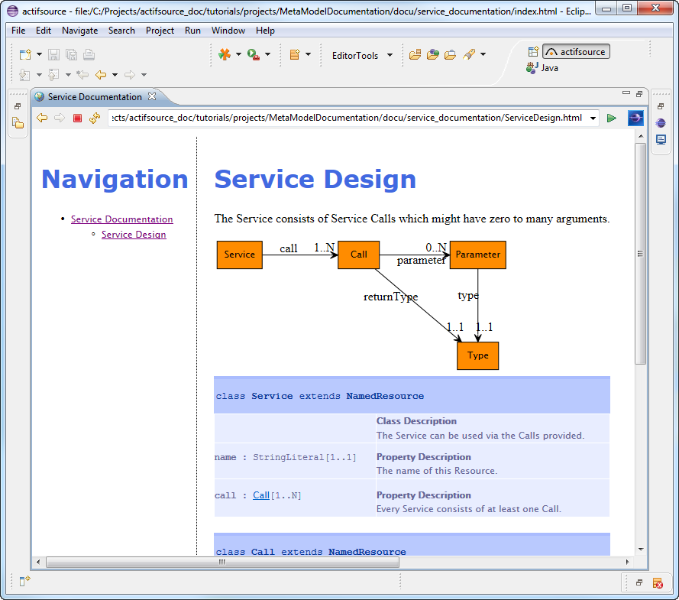Click the green Go to URL arrow
Image resolution: width=679 pixels, height=600 pixels.
tap(611, 118)
